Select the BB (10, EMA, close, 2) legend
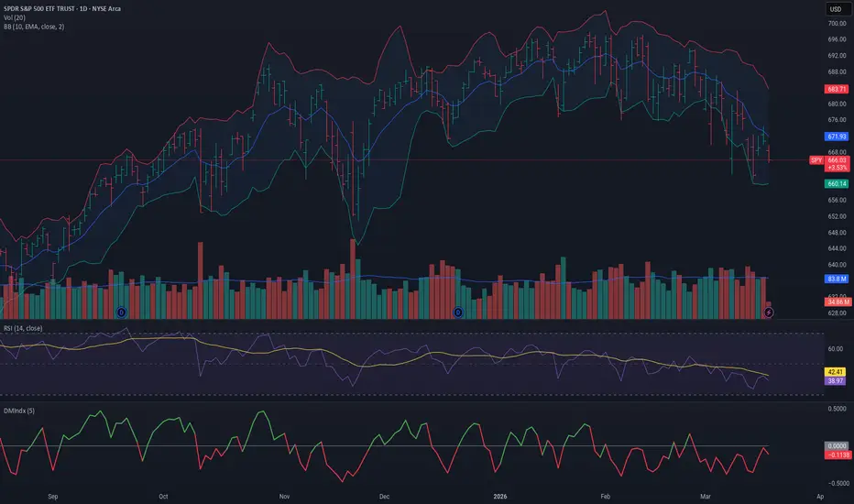Screen dimensions: 854x504 [34, 27]
